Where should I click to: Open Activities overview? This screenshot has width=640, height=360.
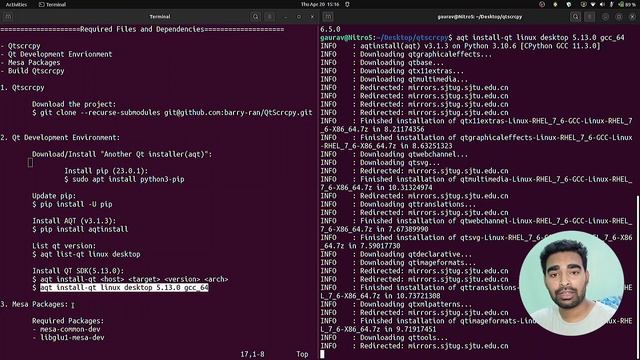click(x=16, y=4)
